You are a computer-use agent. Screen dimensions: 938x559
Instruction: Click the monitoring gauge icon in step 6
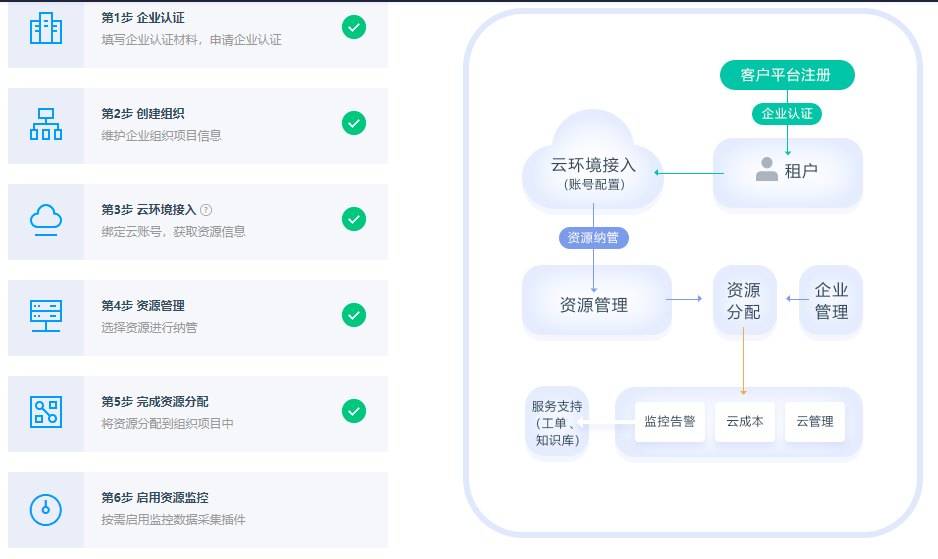46,508
